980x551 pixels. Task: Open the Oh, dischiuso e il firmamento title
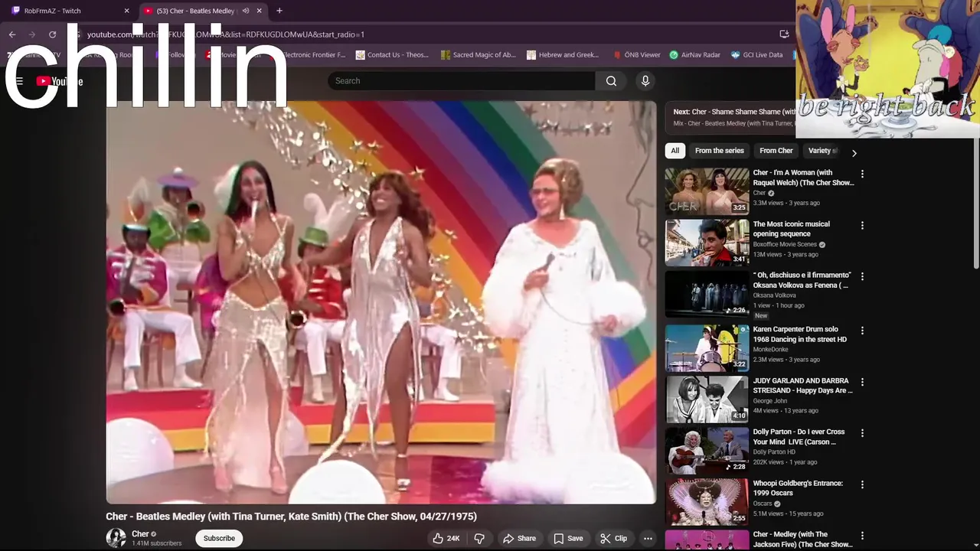pyautogui.click(x=802, y=280)
